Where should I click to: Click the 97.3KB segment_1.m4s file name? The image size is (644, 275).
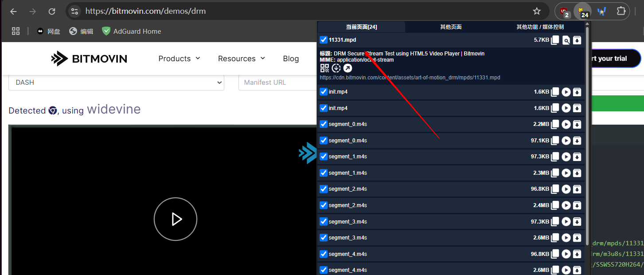tap(347, 157)
